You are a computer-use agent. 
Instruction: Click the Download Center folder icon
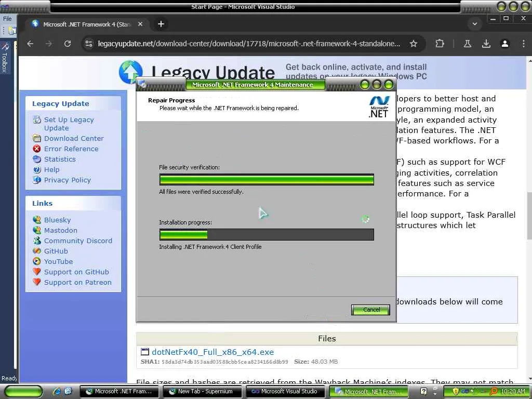tap(37, 138)
